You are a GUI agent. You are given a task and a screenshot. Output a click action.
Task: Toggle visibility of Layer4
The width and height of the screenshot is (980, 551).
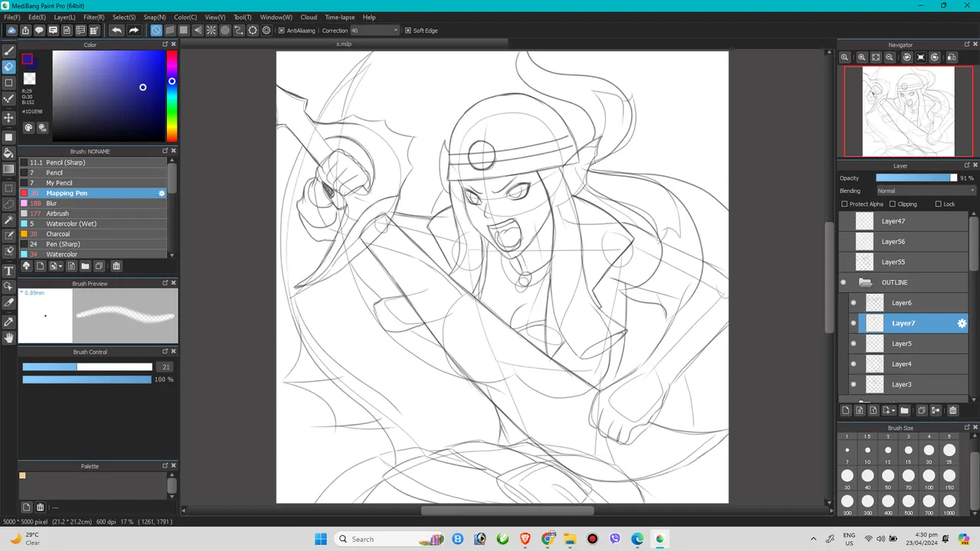[x=854, y=364]
